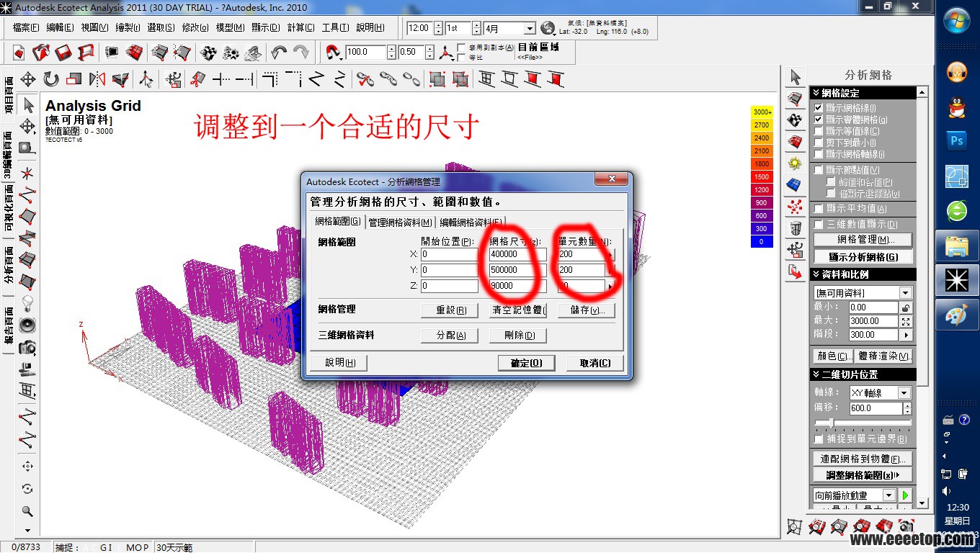Switch to the 管理網格資料 tab in the dialog

pyautogui.click(x=400, y=222)
